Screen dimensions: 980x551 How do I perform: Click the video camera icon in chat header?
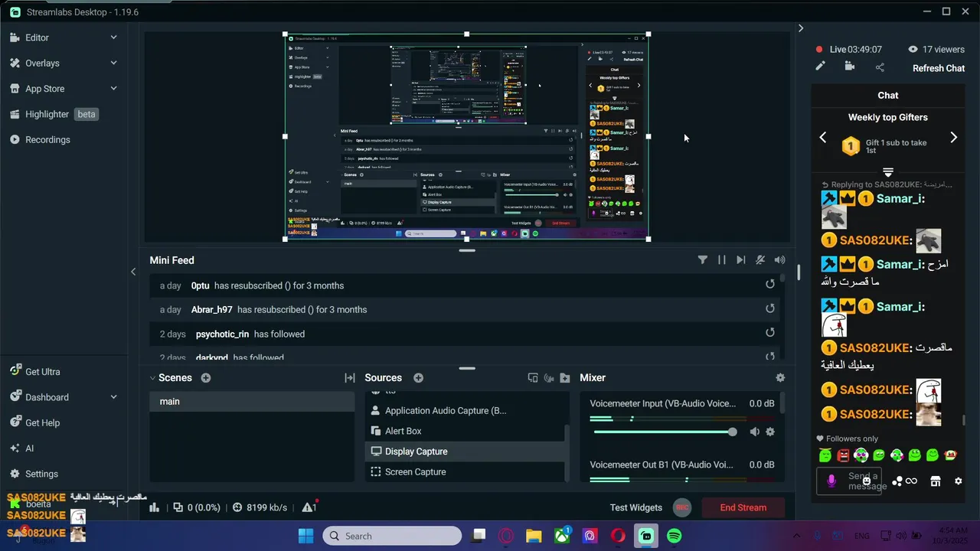[850, 67]
